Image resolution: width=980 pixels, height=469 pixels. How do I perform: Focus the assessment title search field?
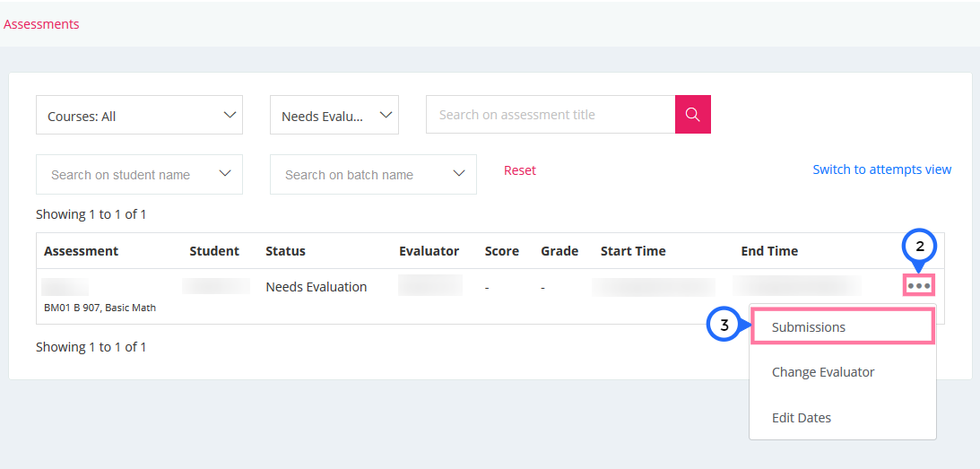551,115
